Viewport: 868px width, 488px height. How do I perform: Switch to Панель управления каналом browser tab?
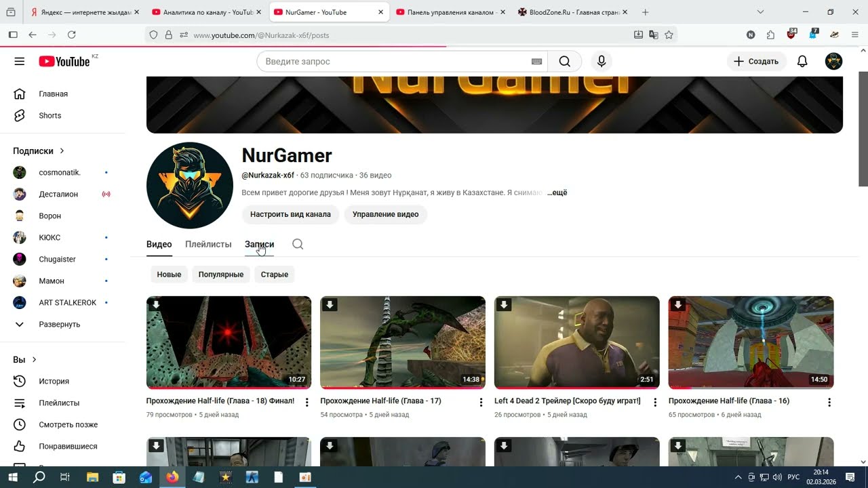(x=450, y=12)
